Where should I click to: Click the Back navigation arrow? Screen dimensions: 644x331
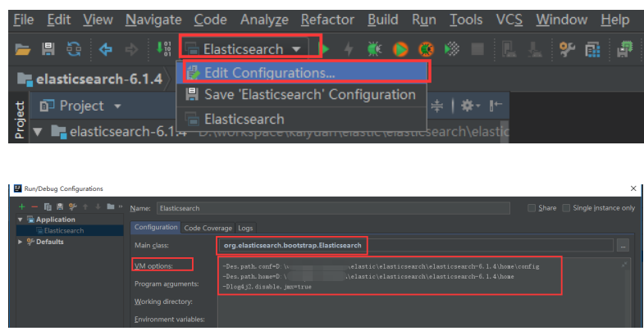click(x=106, y=50)
